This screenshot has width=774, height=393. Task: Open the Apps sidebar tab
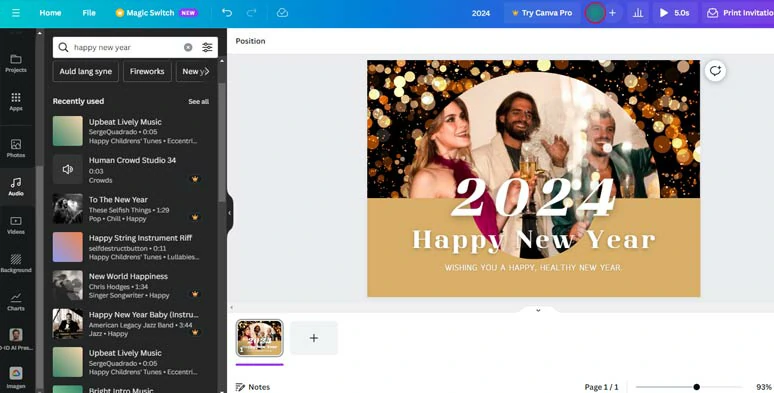[16, 101]
